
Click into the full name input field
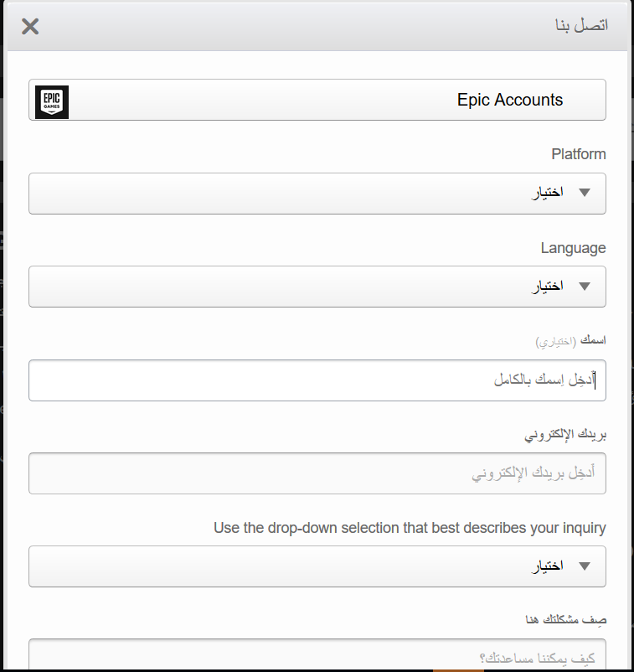point(317,380)
